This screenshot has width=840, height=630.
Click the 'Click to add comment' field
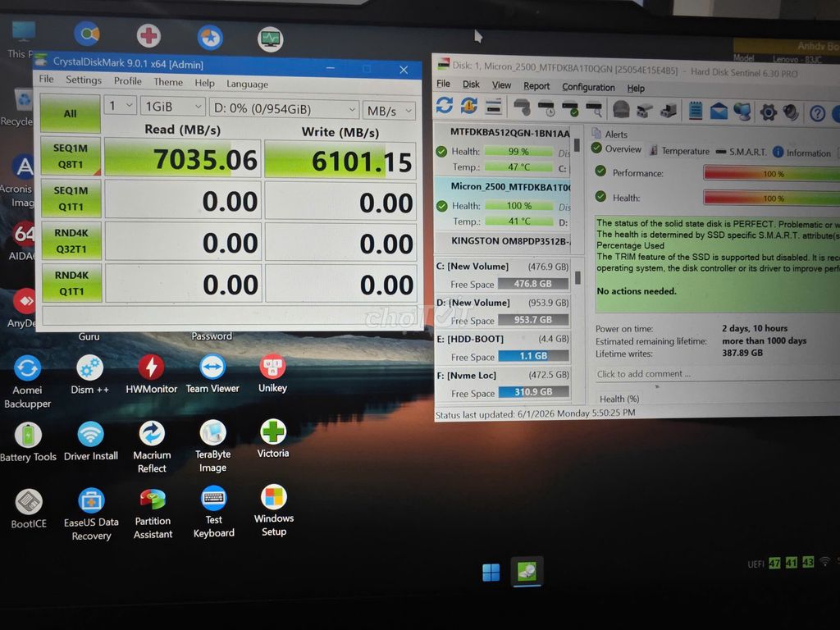[718, 374]
